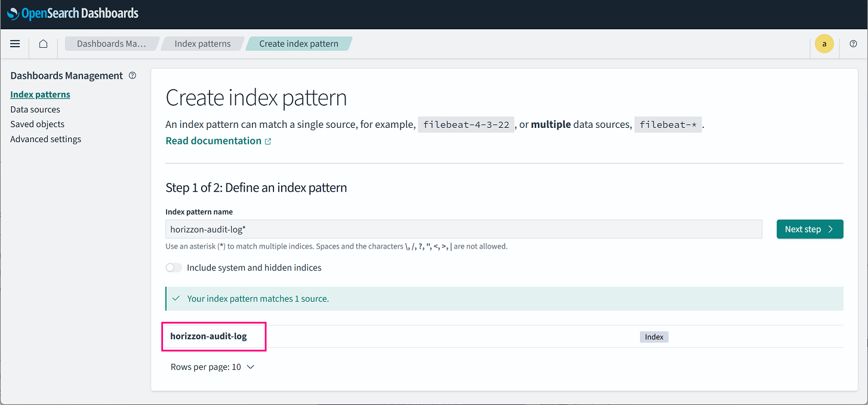Select the Index patterns breadcrumb
The image size is (868, 405).
(x=202, y=44)
